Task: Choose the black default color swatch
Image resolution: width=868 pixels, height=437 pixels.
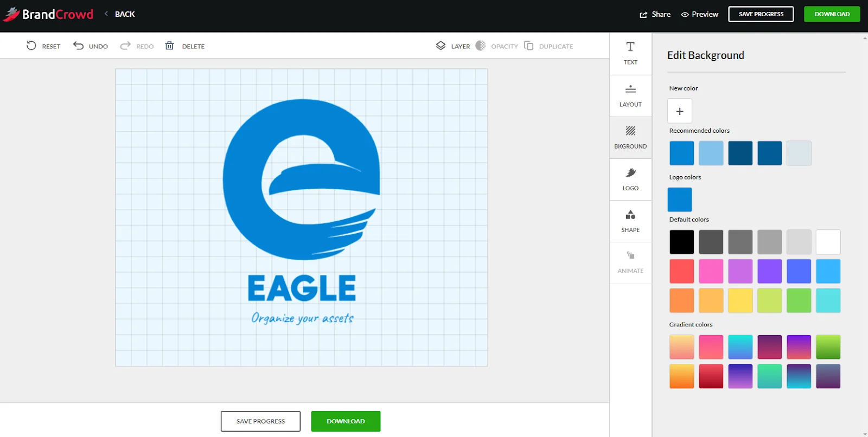Action: (x=681, y=242)
